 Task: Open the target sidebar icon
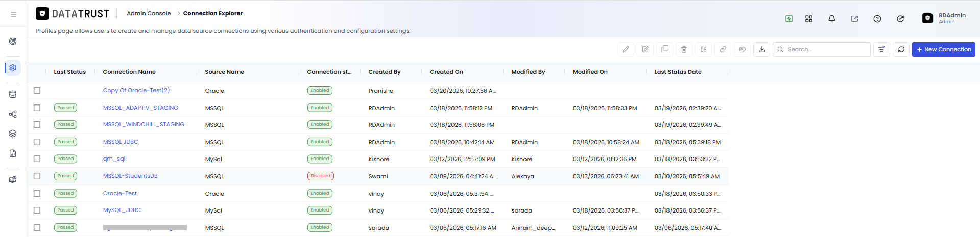13,41
